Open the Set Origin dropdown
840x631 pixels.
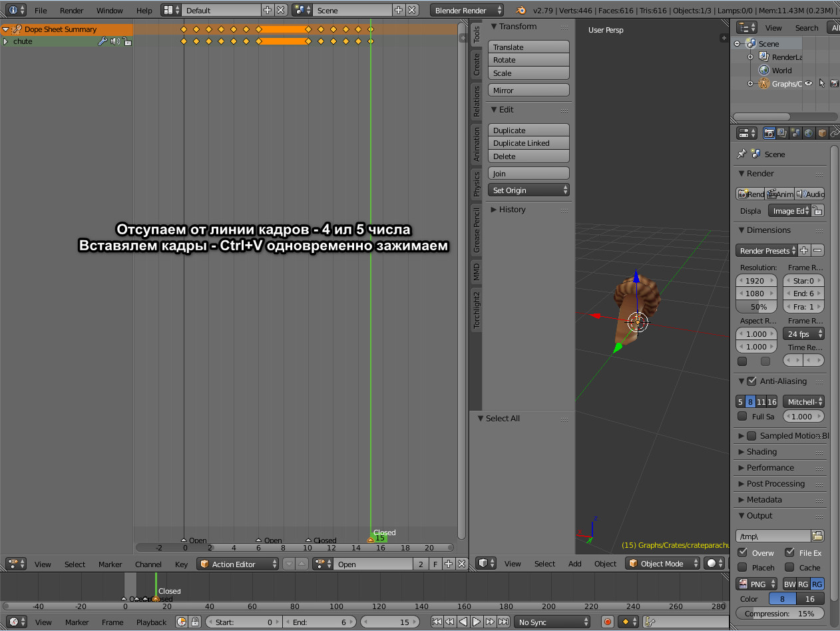529,190
